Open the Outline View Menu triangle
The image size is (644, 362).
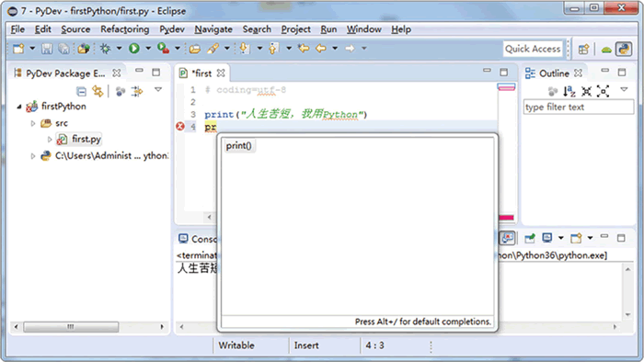point(624,89)
